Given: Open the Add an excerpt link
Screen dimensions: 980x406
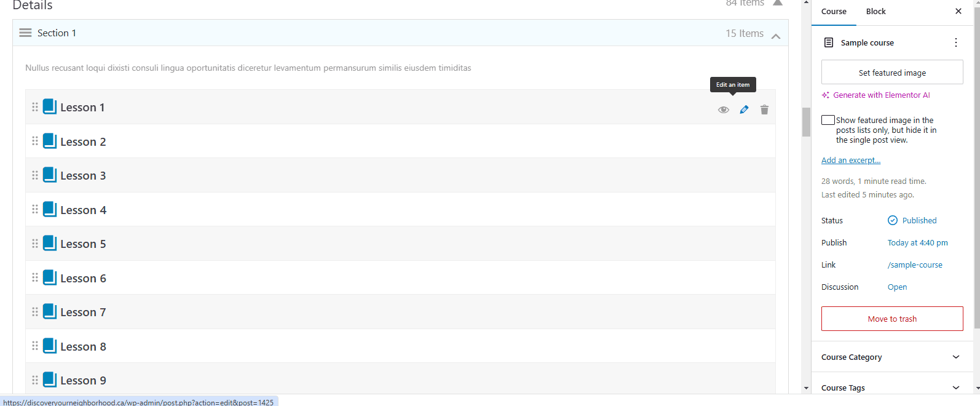Looking at the screenshot, I should pos(851,161).
